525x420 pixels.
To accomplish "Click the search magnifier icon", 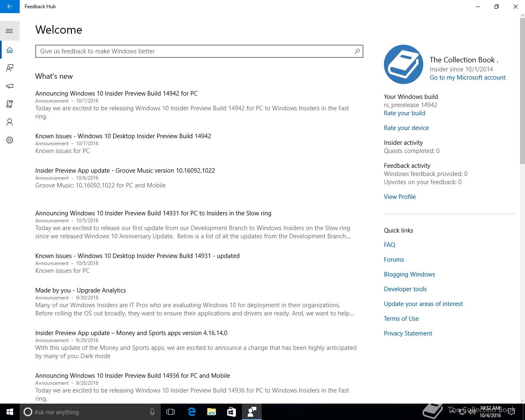I will pos(357,51).
